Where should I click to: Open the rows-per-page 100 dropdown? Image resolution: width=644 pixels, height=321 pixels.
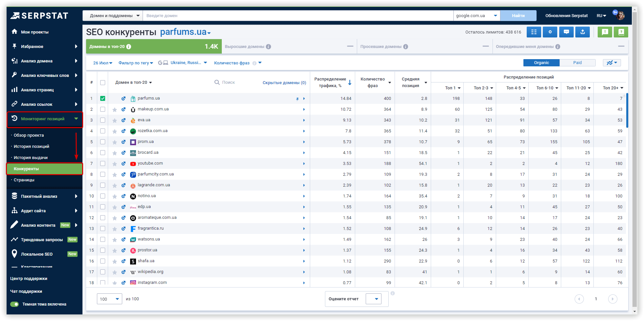(x=109, y=299)
